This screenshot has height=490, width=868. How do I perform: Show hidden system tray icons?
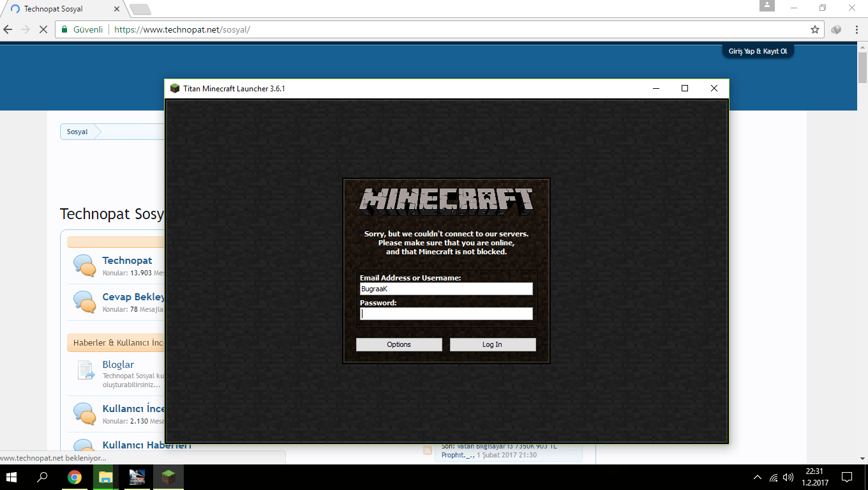tap(758, 477)
